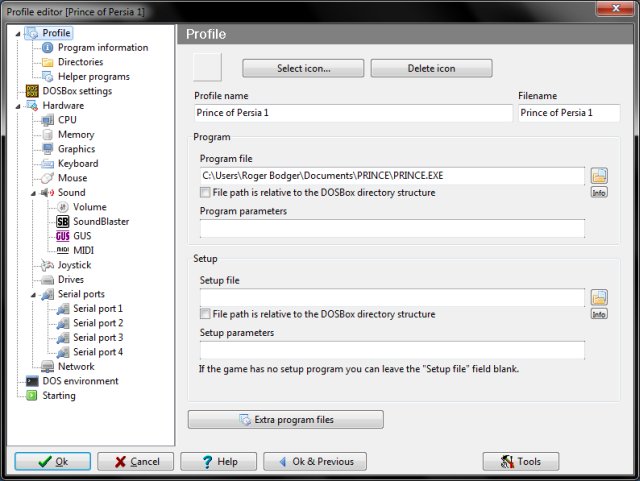This screenshot has height=481, width=640.
Task: Click the Volume knob icon
Action: 62,207
